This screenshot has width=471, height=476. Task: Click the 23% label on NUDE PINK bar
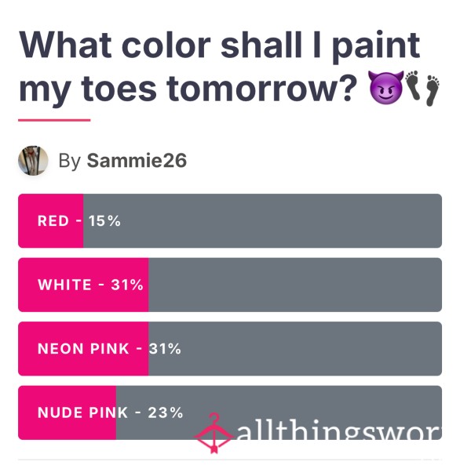click(x=166, y=412)
